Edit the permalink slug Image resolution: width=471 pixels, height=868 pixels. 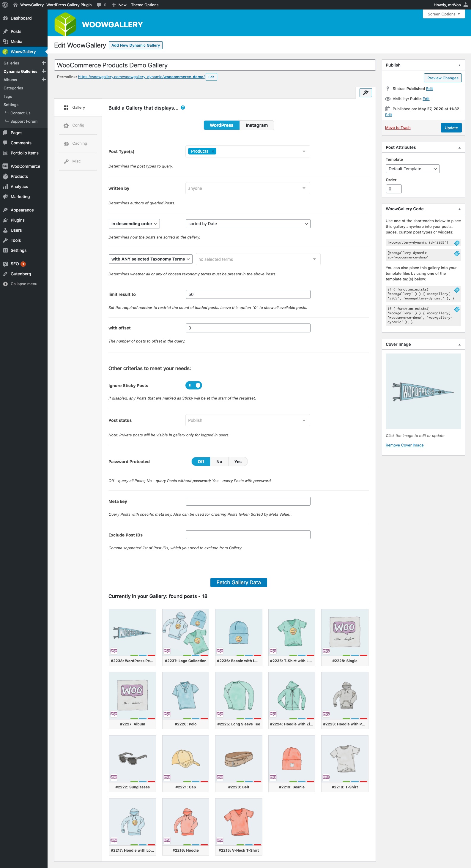coord(211,77)
